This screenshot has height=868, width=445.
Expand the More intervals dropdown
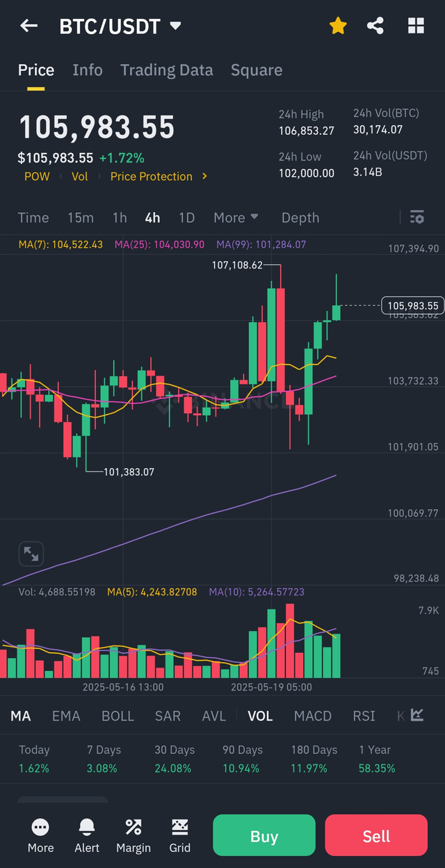[236, 218]
